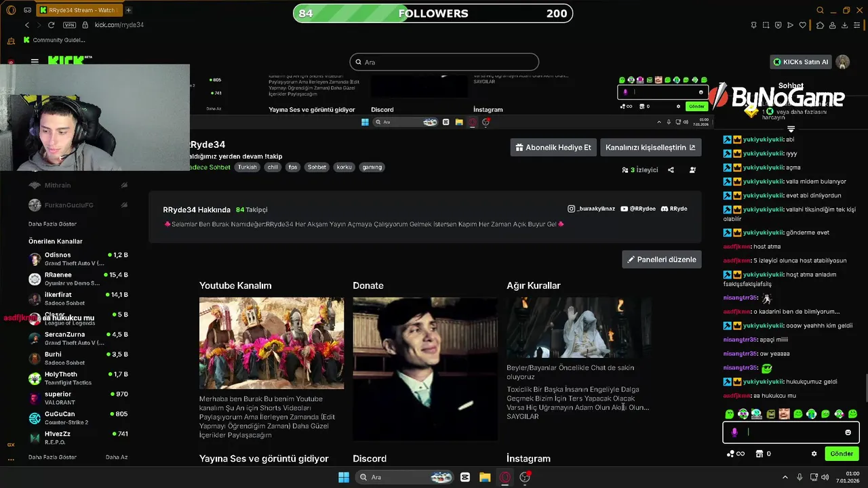Open the GuGuCan recommended channel

tap(78, 418)
